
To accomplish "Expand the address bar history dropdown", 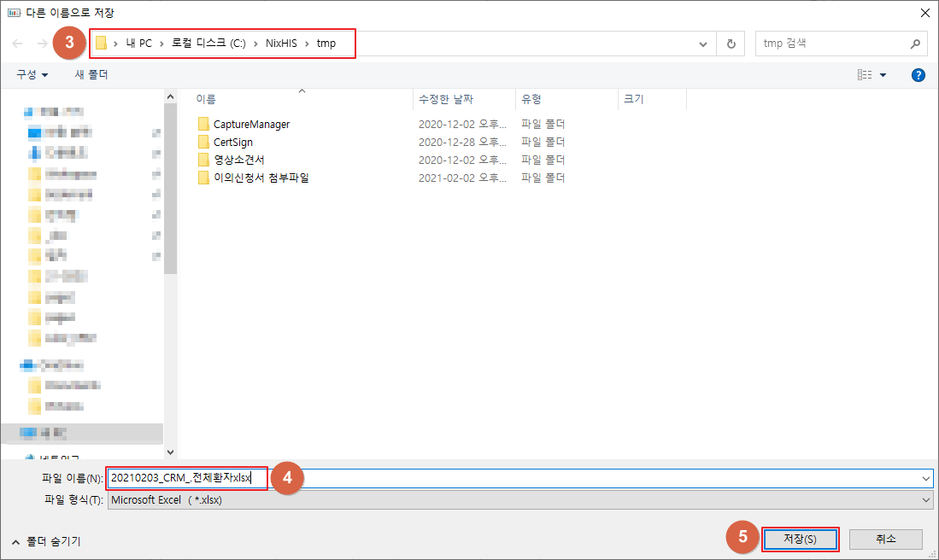I will click(703, 44).
